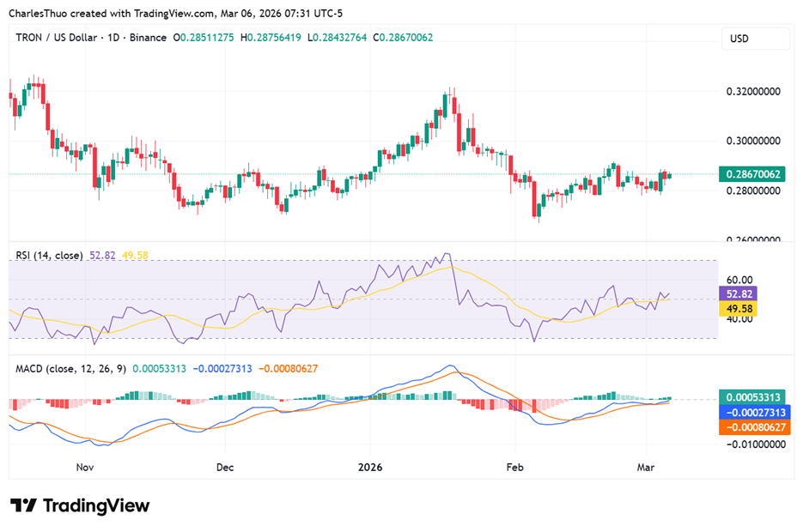Image resolution: width=803 pixels, height=532 pixels.
Task: Expand the MACD (close, 12, 26, 9) legend
Action: coord(71,368)
